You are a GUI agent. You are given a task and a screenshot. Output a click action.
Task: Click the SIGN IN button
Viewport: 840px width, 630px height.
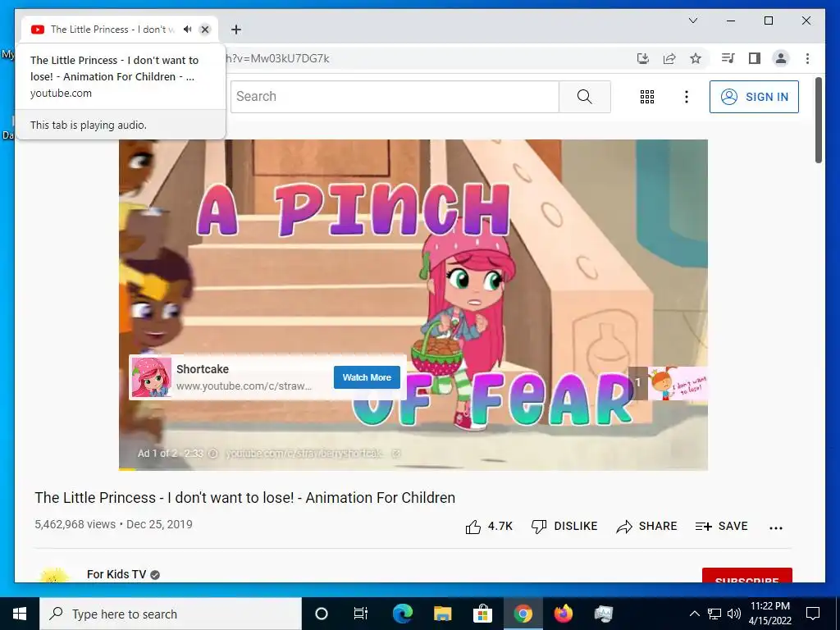coord(754,97)
